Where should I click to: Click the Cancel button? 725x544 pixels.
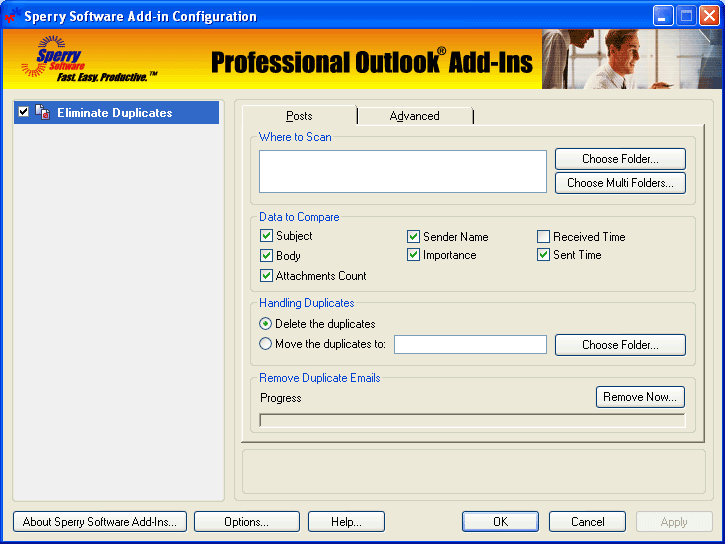(x=587, y=522)
